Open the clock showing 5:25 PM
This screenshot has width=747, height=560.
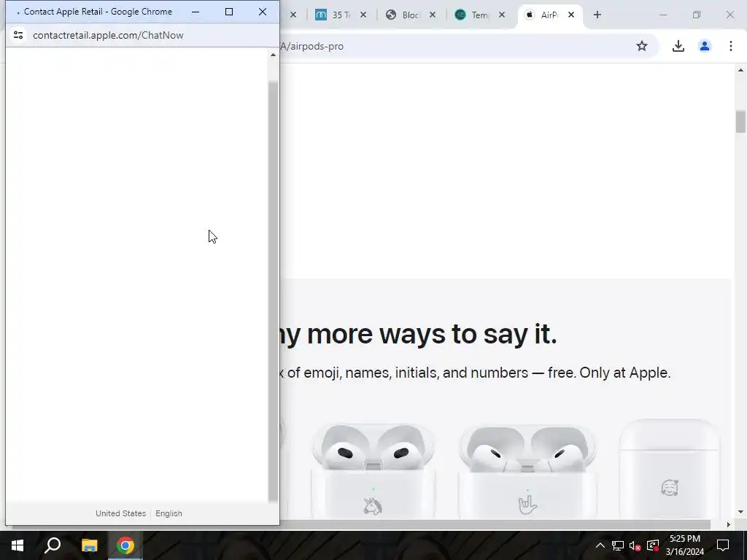pos(684,545)
